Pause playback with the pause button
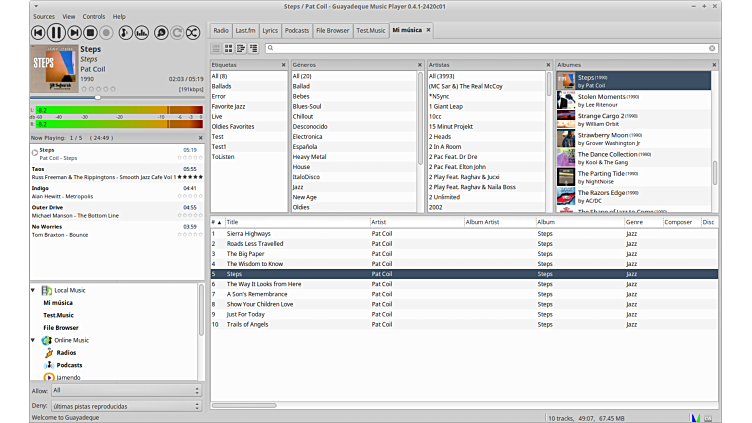 pos(57,33)
